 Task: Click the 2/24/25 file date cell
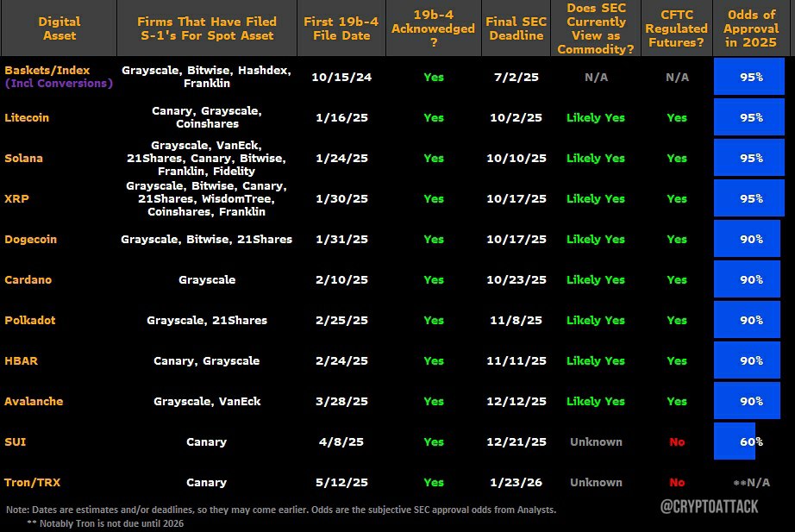pyautogui.click(x=341, y=361)
